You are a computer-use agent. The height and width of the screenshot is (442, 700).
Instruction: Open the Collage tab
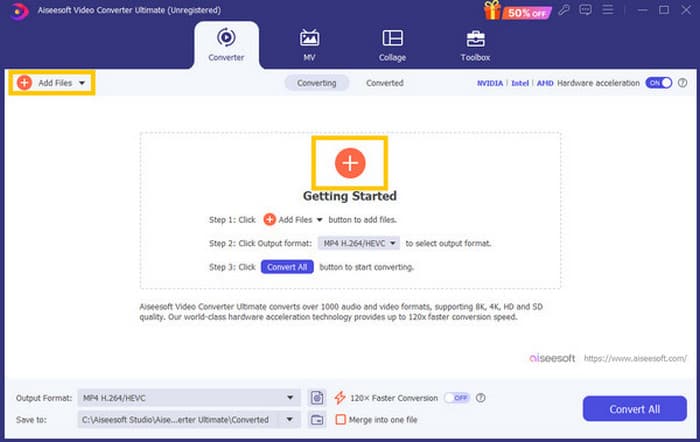392,45
